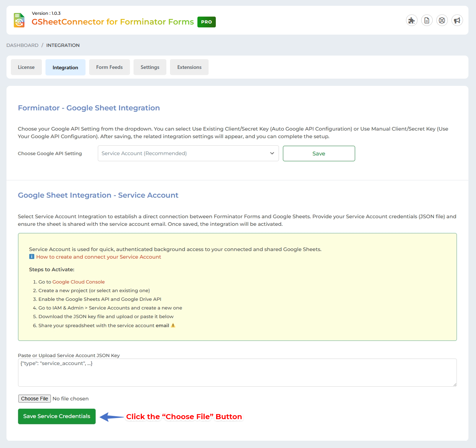The width and height of the screenshot is (476, 448).
Task: Open the Google Cloud Console link
Action: click(78, 282)
